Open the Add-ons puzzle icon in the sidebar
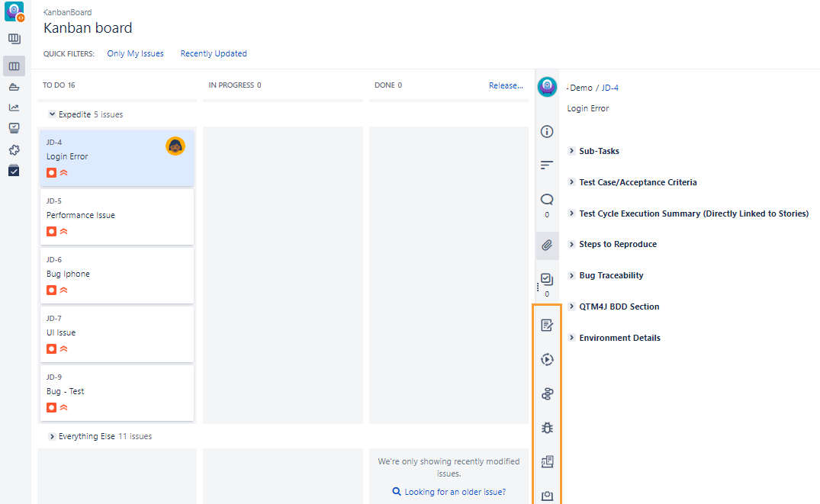The image size is (820, 504). coord(14,150)
